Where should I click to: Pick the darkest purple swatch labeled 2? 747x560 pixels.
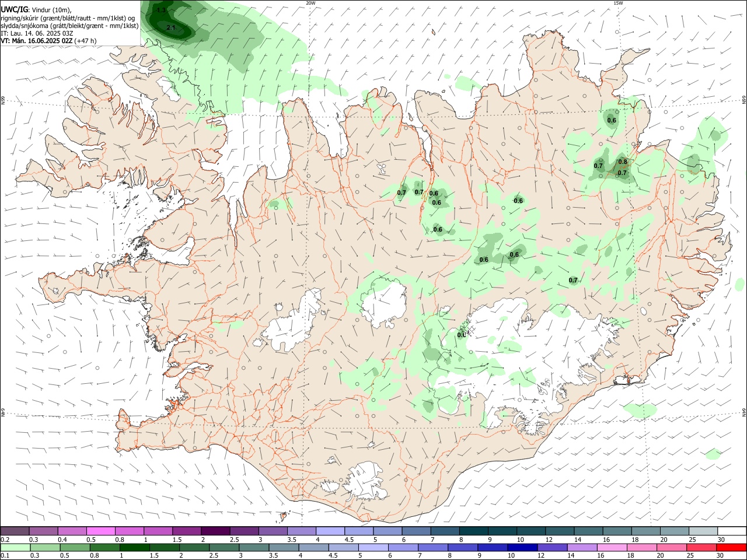tap(215, 531)
